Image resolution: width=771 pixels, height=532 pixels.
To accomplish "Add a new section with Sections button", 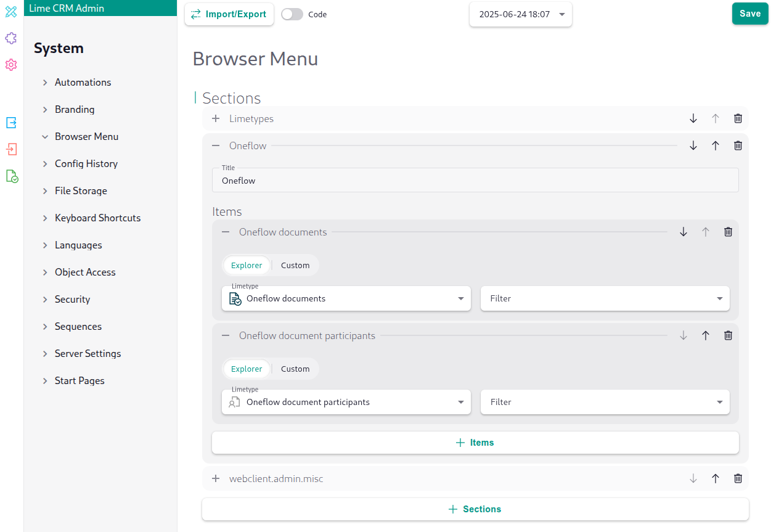I will point(475,509).
